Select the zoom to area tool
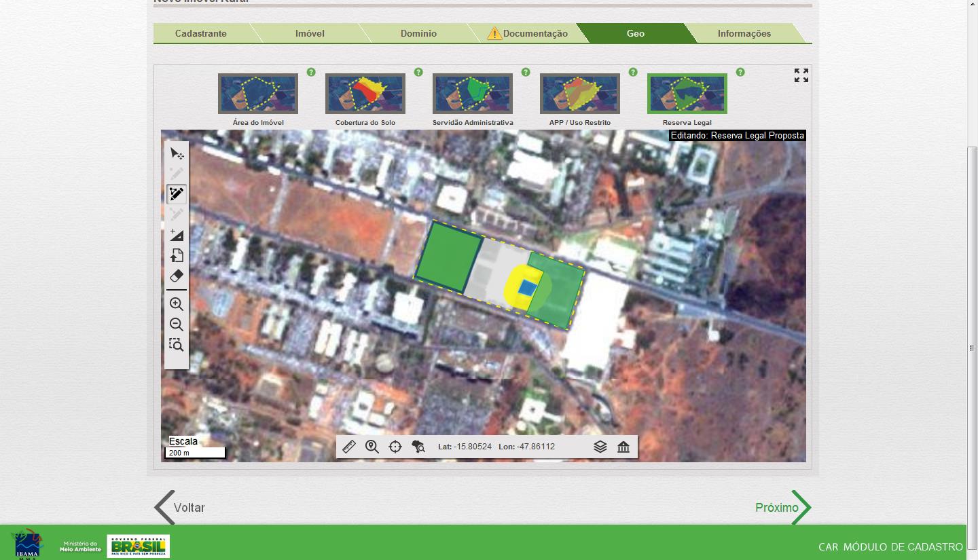 tap(177, 345)
